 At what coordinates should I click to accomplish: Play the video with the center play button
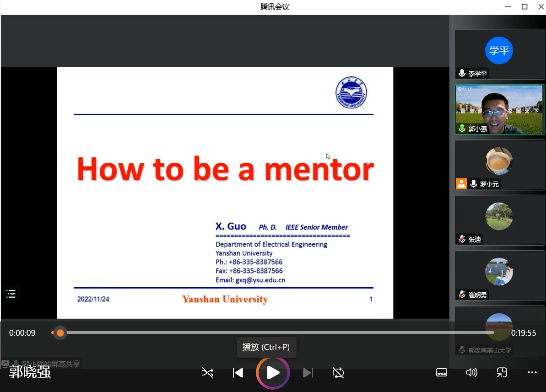tap(273, 373)
